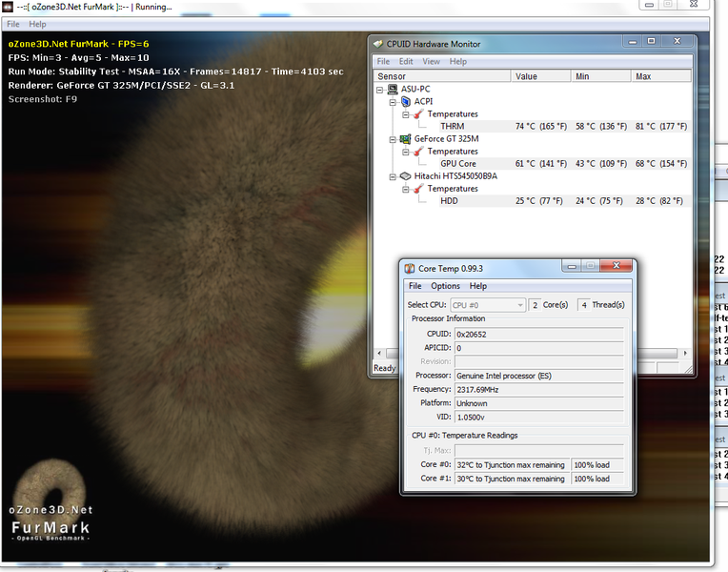Click the ACPI device icon
728x572 pixels.
(x=406, y=101)
